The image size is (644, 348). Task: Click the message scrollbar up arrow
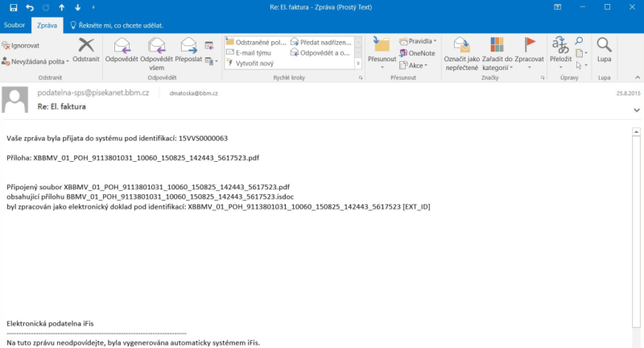[x=636, y=132]
